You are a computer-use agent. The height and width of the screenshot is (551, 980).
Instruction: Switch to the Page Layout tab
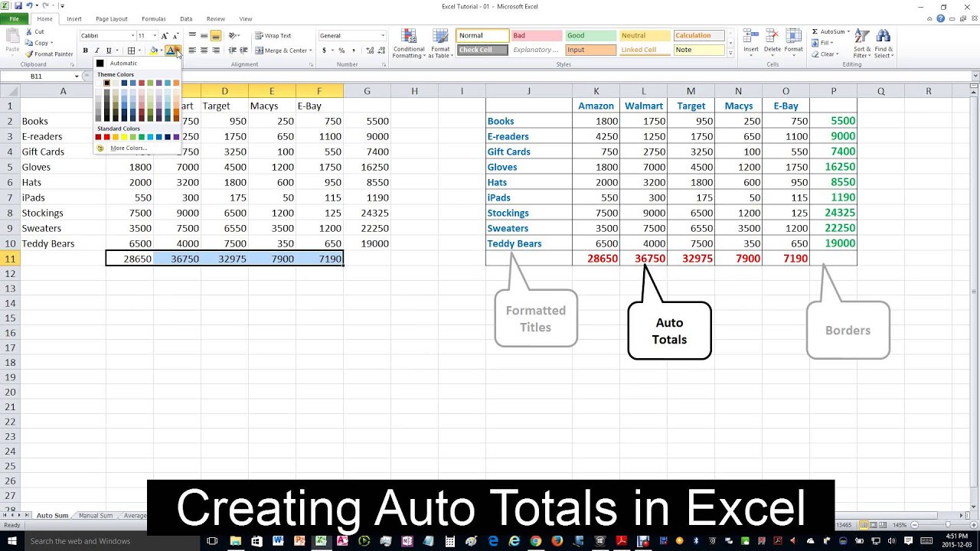click(112, 19)
